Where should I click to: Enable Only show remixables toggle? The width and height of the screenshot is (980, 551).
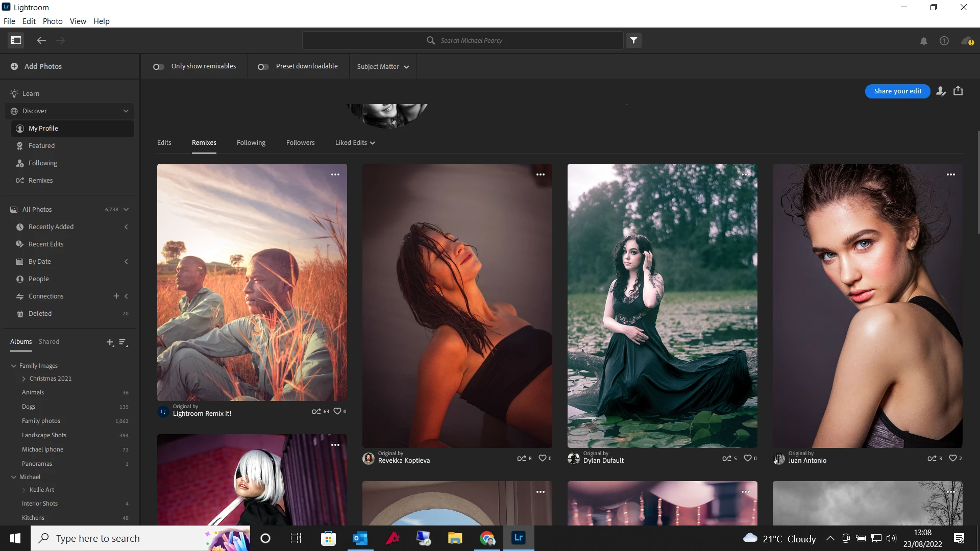click(159, 67)
